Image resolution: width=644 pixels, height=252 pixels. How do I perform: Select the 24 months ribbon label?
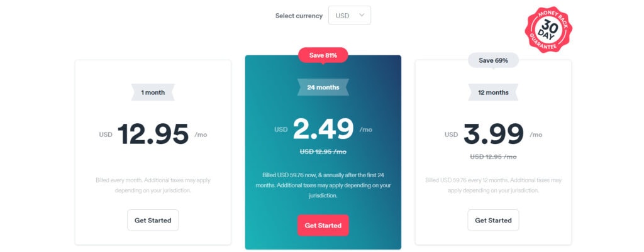tap(323, 87)
